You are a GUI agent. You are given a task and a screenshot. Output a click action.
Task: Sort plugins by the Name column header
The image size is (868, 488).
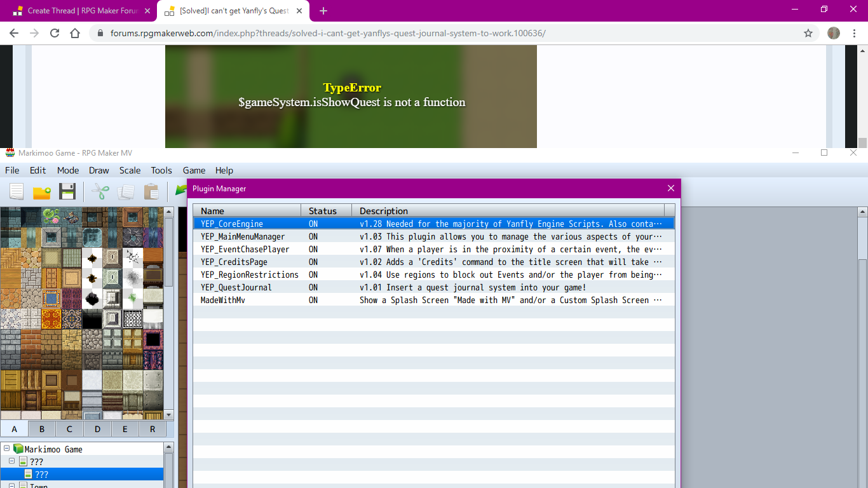[247, 211]
